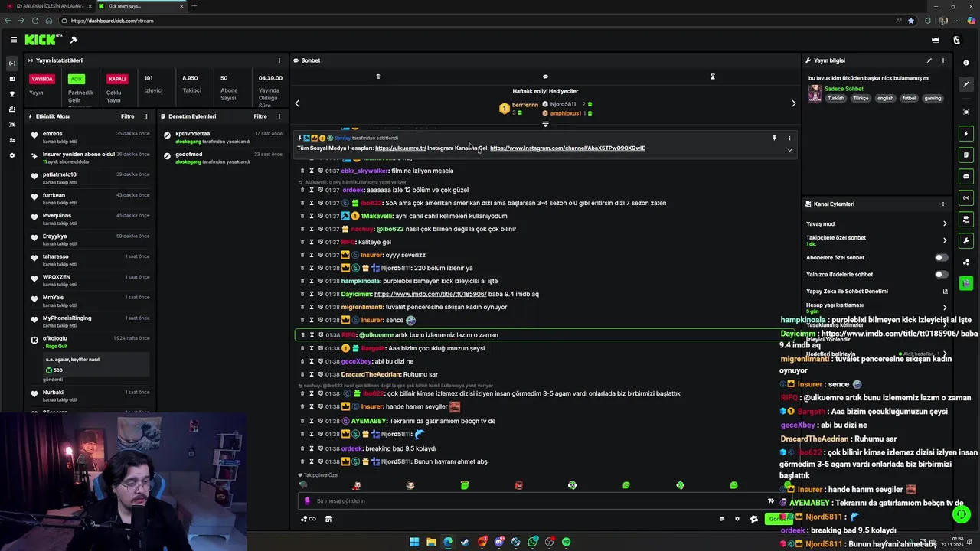
Task: Open chat settings gear near Gönder
Action: coord(737,519)
